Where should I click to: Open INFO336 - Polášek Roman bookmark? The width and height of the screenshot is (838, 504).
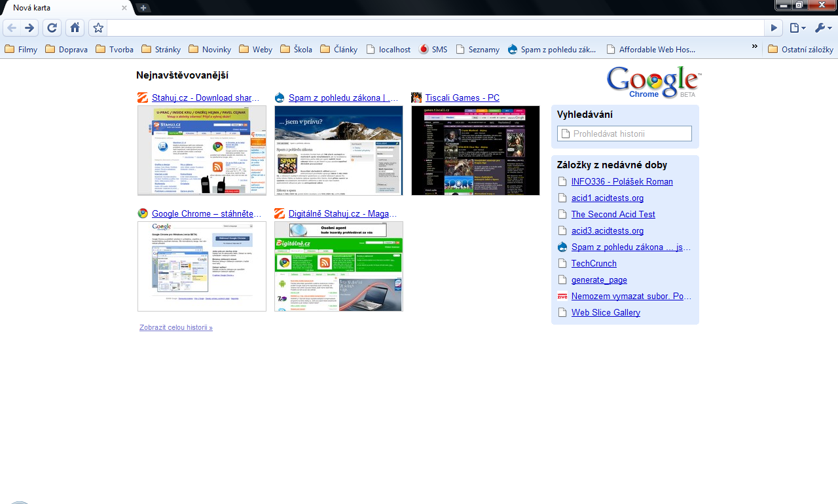coord(622,181)
